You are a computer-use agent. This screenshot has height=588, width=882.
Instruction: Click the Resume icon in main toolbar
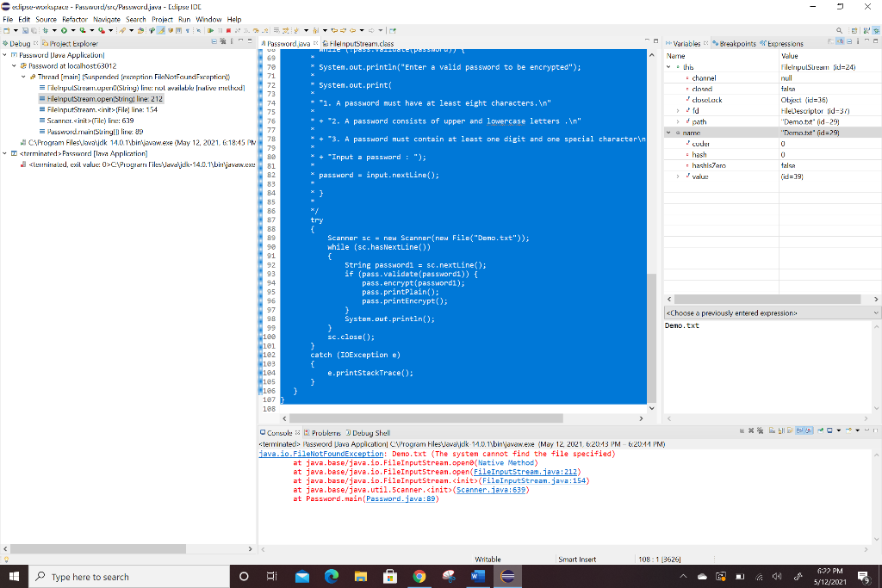[210, 30]
